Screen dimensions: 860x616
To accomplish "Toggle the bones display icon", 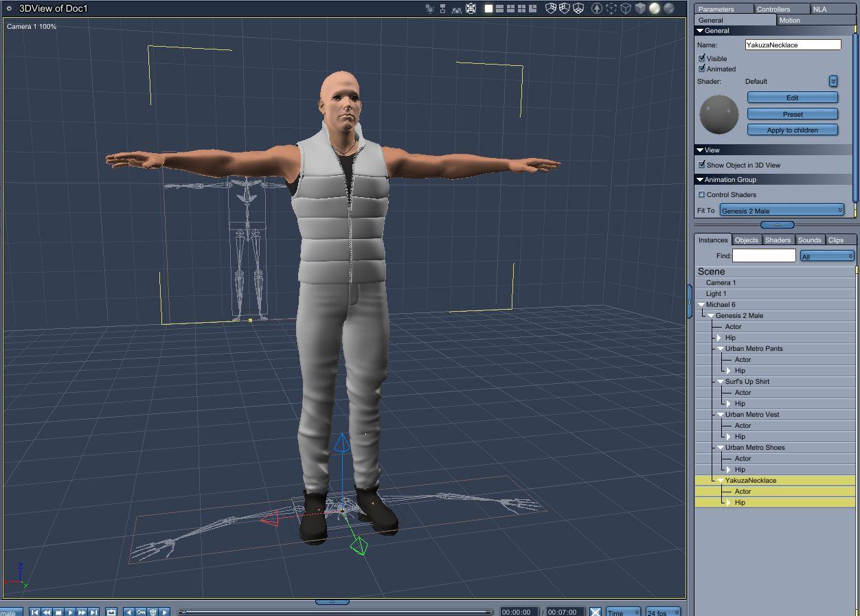I will (x=457, y=10).
